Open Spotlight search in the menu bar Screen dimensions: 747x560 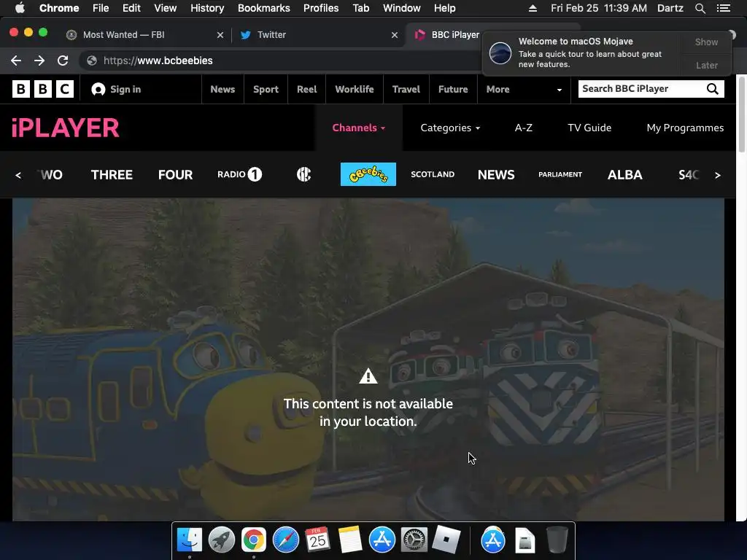700,8
